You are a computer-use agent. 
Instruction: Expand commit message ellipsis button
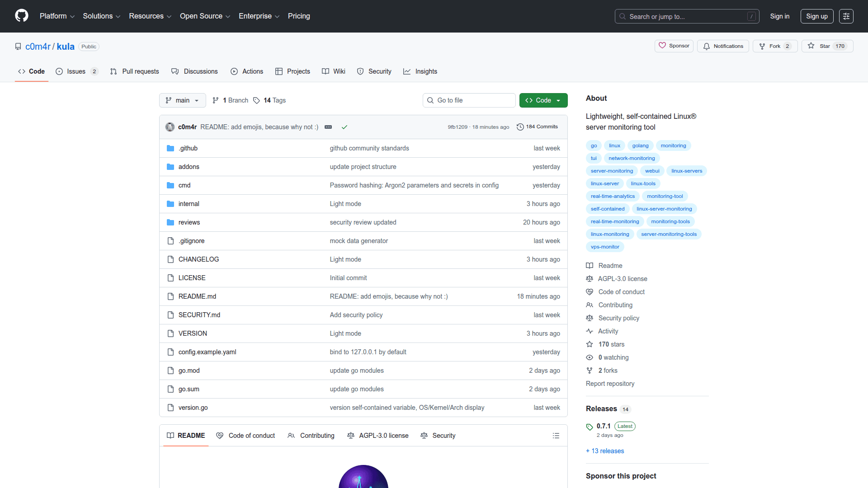click(328, 127)
